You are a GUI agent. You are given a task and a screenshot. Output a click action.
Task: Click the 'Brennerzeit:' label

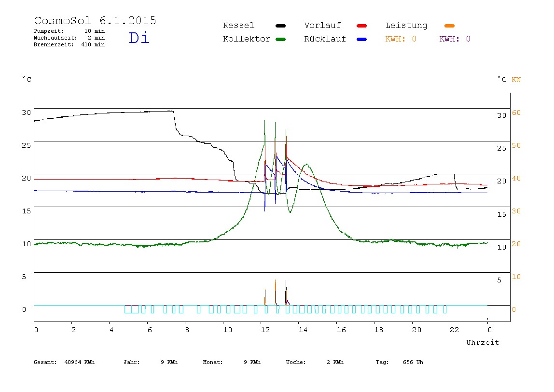pos(54,44)
